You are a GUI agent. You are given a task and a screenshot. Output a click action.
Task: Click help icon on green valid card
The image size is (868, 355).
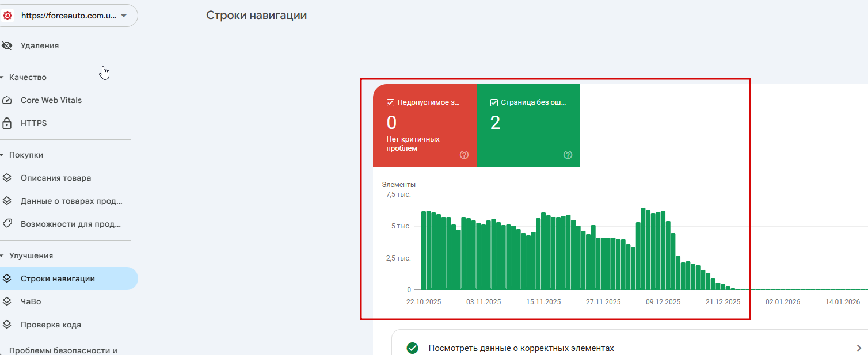(568, 155)
